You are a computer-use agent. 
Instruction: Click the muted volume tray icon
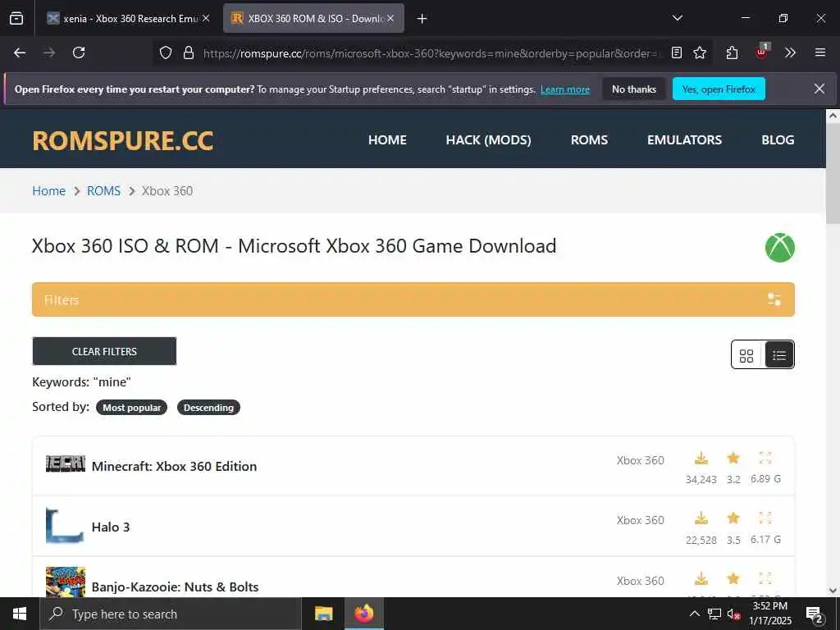pos(733,614)
